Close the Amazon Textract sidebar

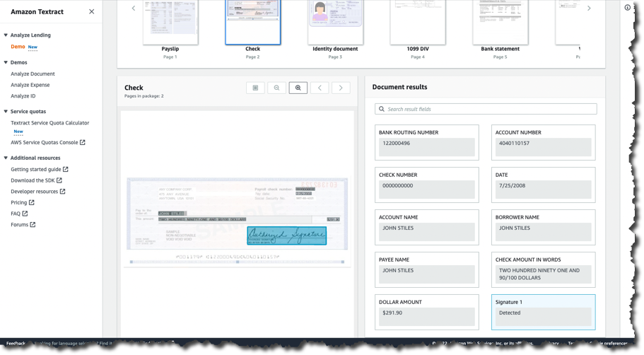tap(91, 12)
